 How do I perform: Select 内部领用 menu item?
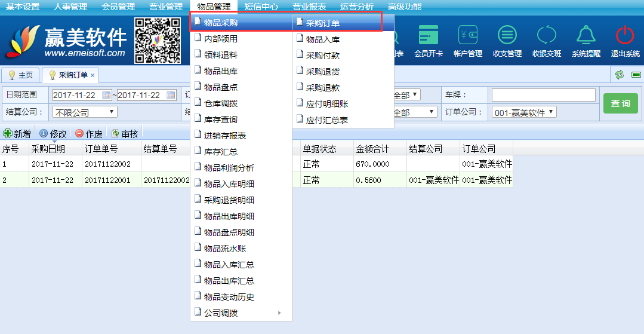pos(241,39)
